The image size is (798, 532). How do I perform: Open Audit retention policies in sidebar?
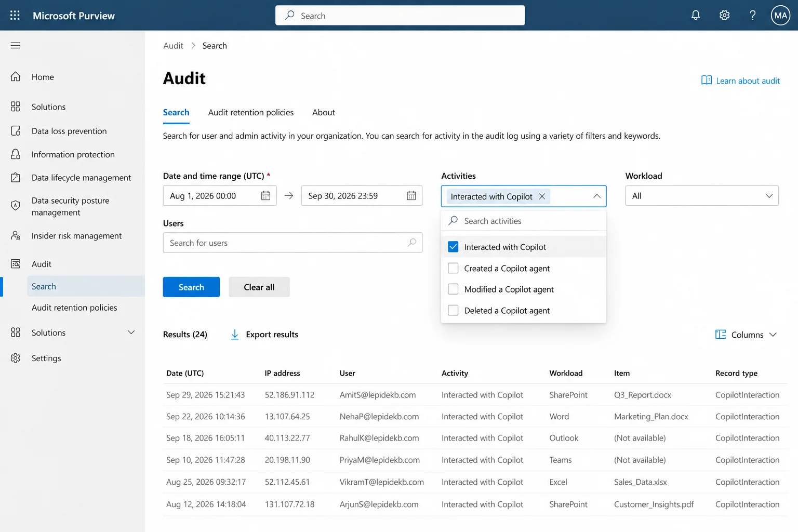coord(74,308)
